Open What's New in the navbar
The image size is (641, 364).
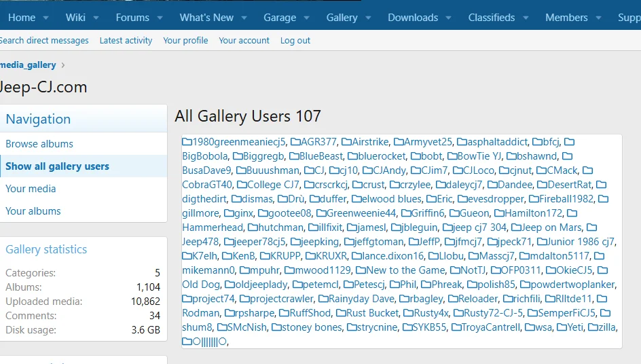click(x=206, y=18)
